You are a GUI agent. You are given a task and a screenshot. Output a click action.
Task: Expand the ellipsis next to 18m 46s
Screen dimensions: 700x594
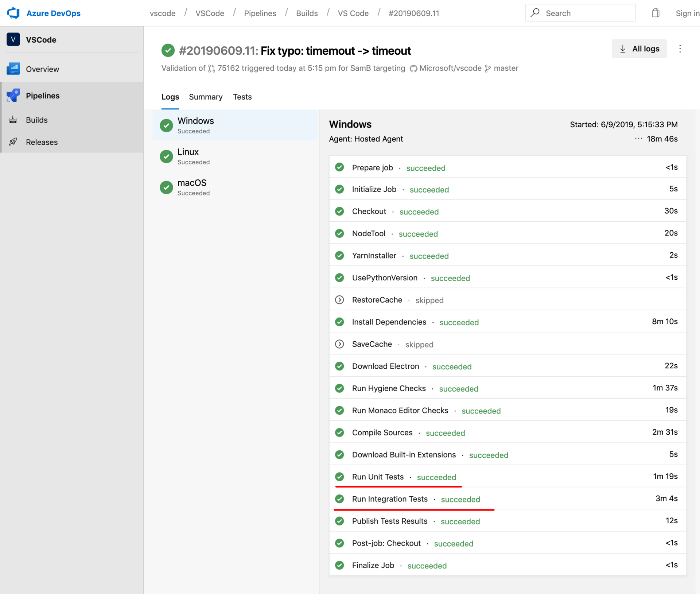[638, 139]
